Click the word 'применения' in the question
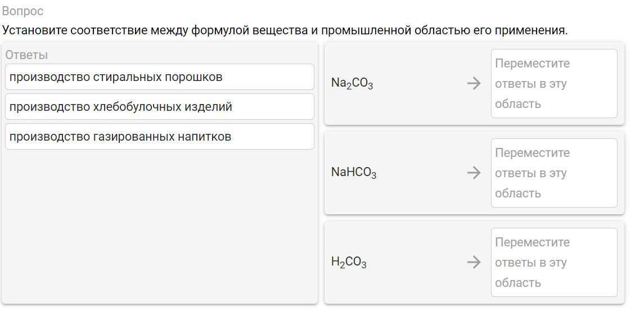Screen dimensions: 644x324 coord(530,30)
